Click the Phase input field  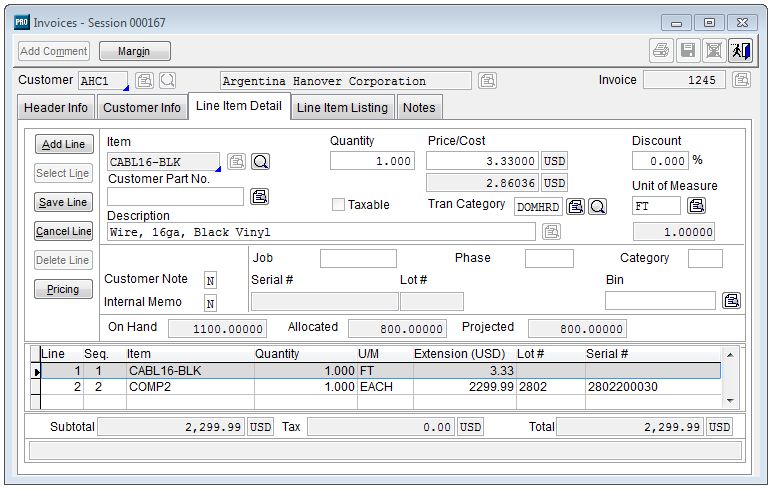point(549,259)
